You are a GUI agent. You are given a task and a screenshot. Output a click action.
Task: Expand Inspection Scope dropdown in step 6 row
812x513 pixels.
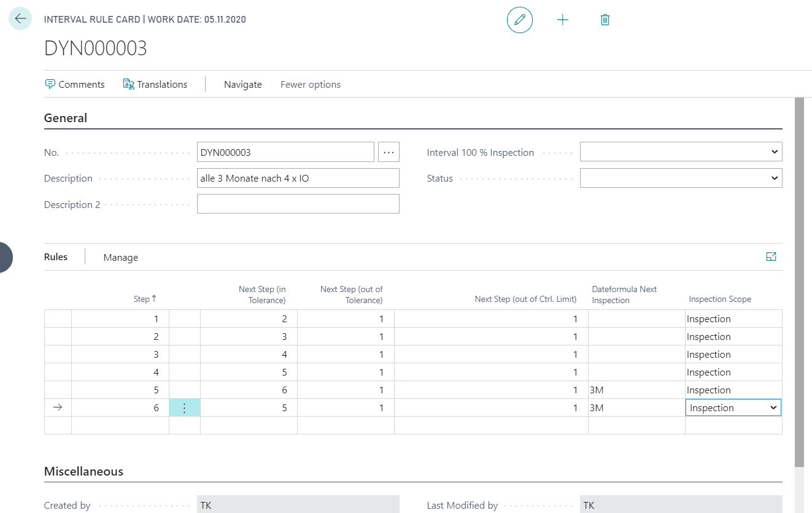click(773, 407)
